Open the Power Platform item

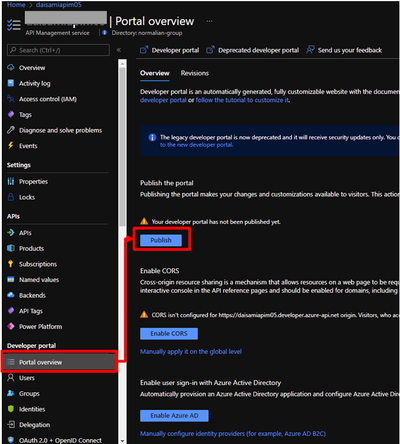(40, 327)
